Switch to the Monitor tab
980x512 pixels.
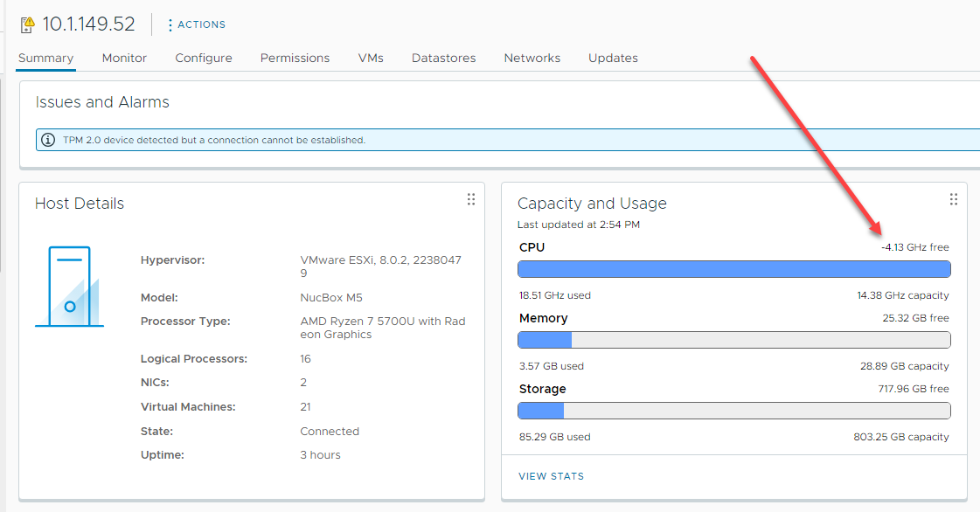[x=124, y=58]
